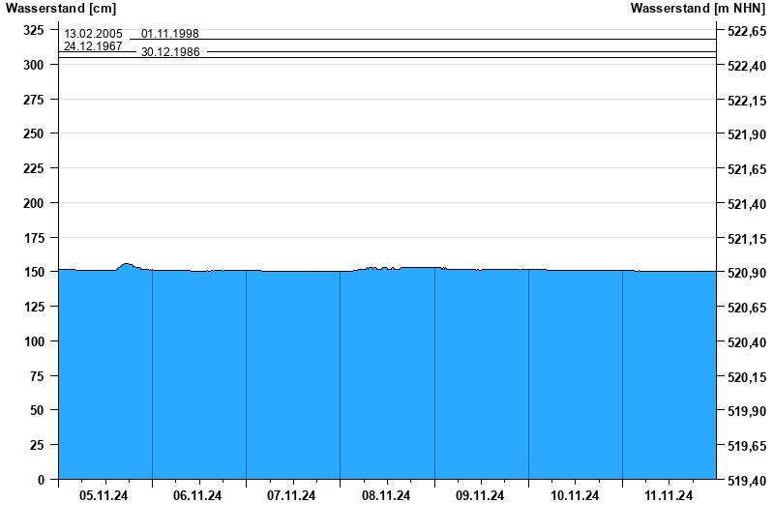Click the left axis title Wasserstand [cm]
This screenshot has width=774, height=532.
click(x=61, y=9)
